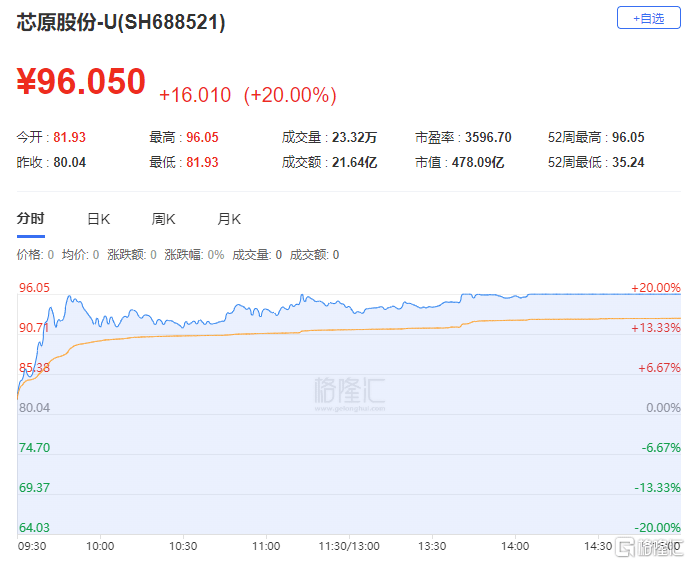Click the 价格: 0 chart readout

pos(35,255)
